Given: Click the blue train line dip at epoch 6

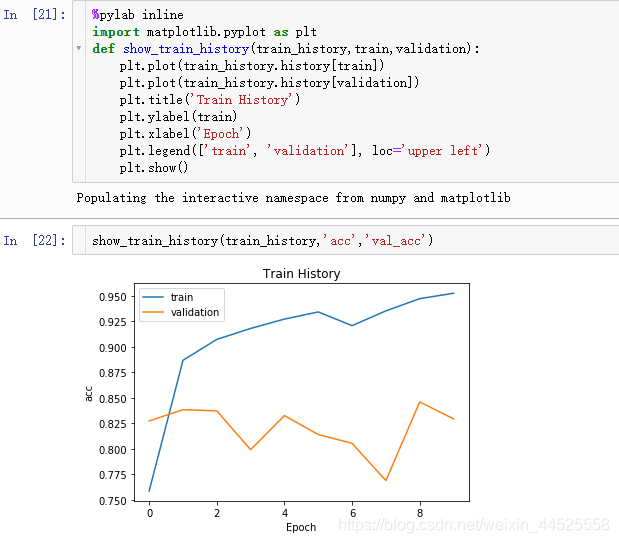Looking at the screenshot, I should (352, 325).
